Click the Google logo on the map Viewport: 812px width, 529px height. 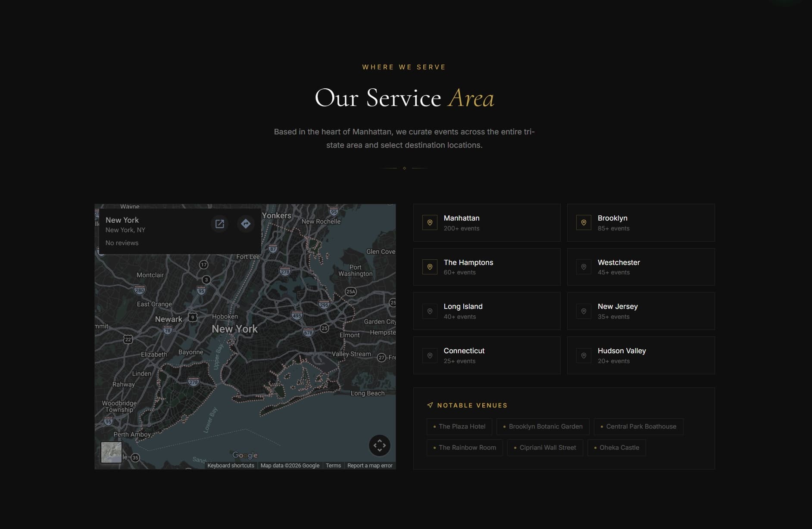tap(245, 455)
